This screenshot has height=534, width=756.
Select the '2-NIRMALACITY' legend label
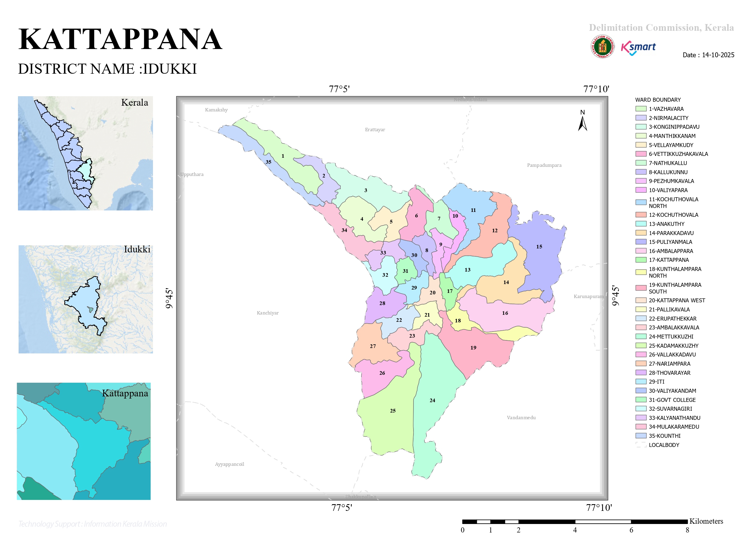coord(669,118)
